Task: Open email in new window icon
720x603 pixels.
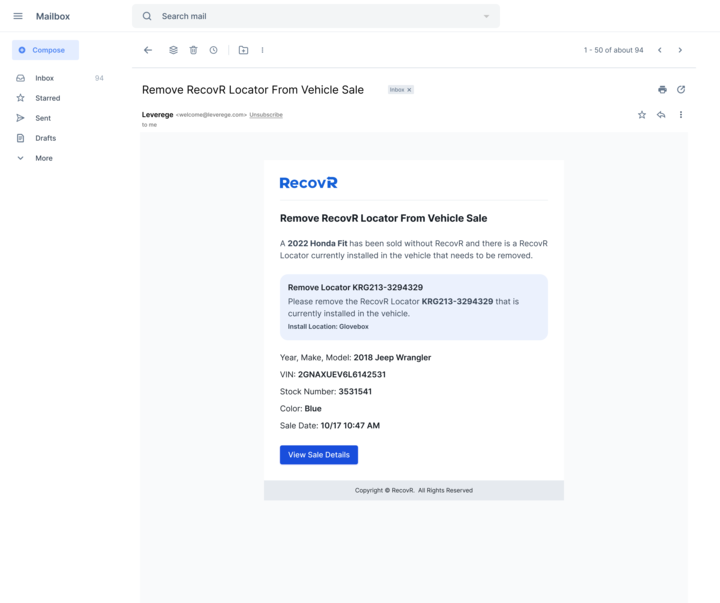Action: 681,90
